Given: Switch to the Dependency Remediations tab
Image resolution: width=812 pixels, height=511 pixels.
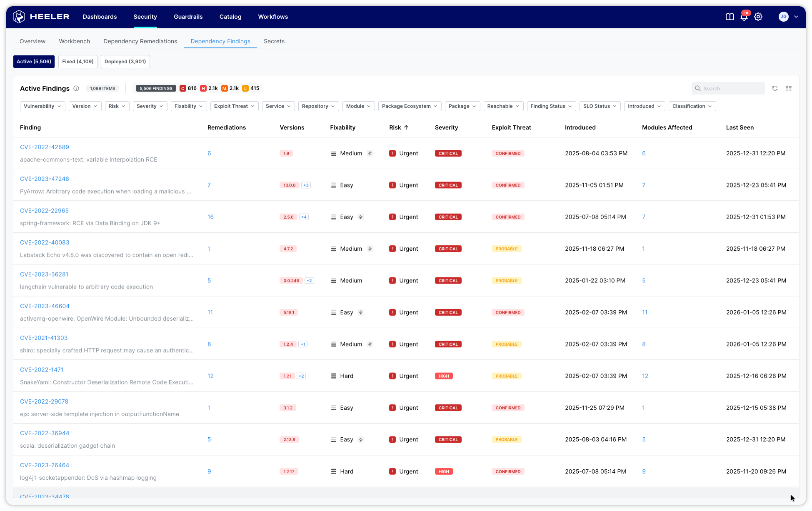Looking at the screenshot, I should (x=140, y=41).
